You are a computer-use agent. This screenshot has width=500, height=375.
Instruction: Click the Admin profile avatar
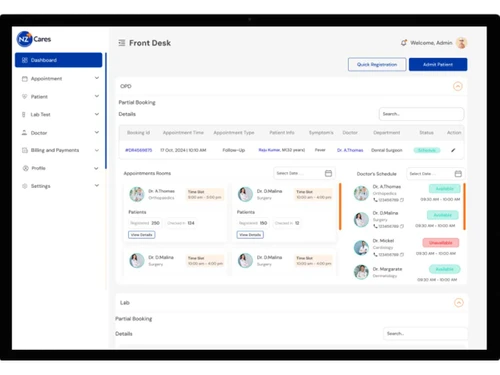pyautogui.click(x=462, y=43)
